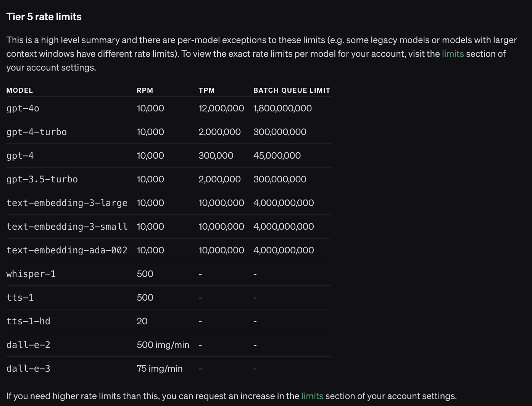Select the text-embedding-3-small model name
The width and height of the screenshot is (532, 406).
pyautogui.click(x=67, y=227)
